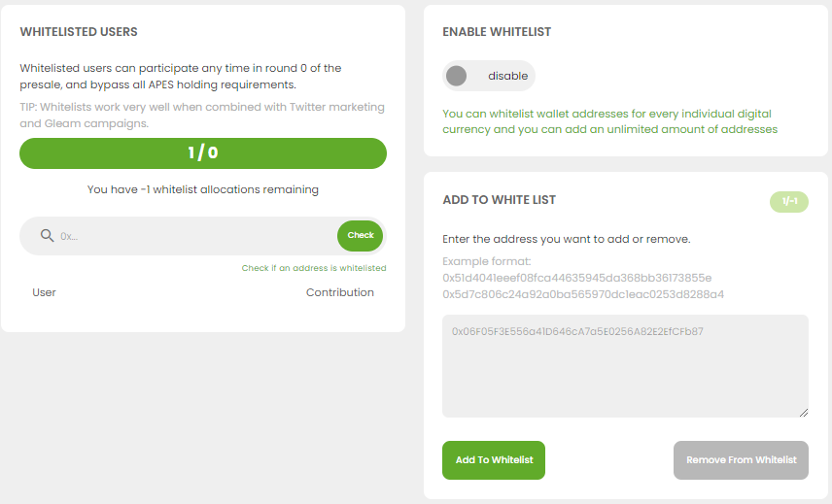
Task: Click 'Check if an address is whitelisted' text
Action: point(314,268)
